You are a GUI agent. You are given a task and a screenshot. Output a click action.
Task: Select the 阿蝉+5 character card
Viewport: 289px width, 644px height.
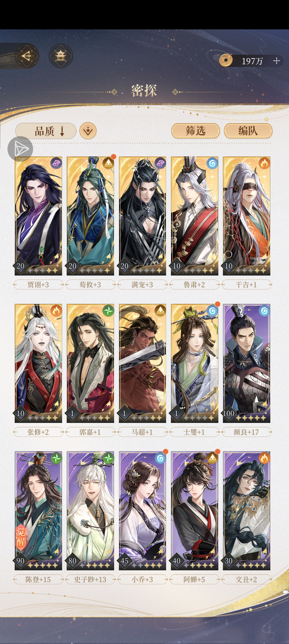[x=195, y=511]
